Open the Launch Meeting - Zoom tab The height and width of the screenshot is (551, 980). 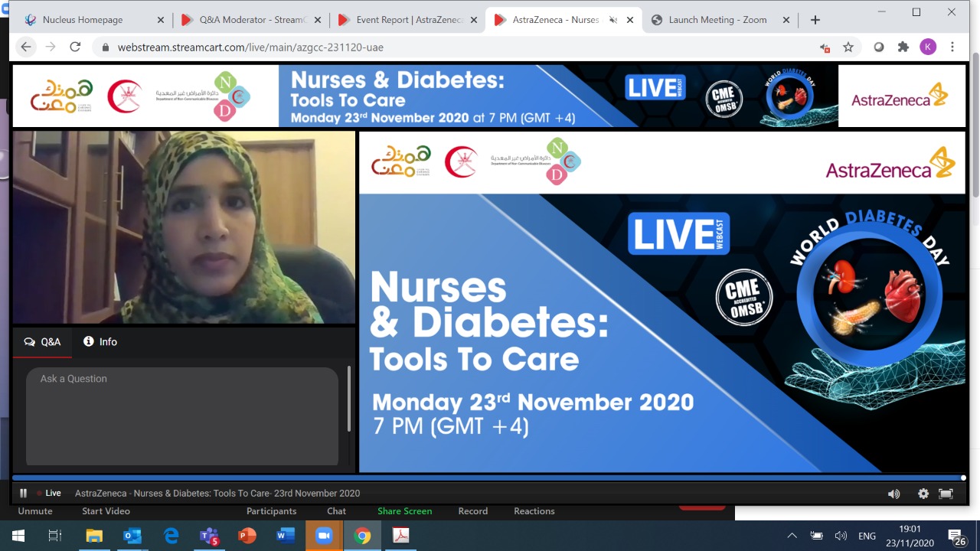pos(717,20)
